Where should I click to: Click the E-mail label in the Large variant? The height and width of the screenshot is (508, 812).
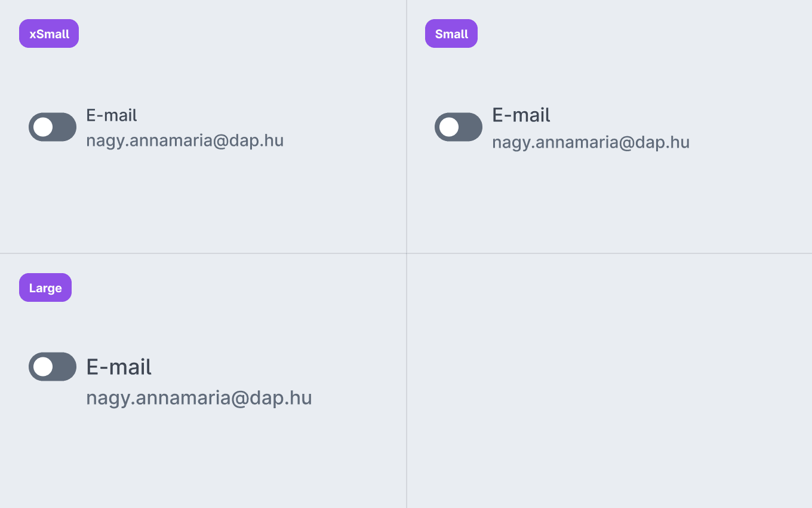[119, 366]
